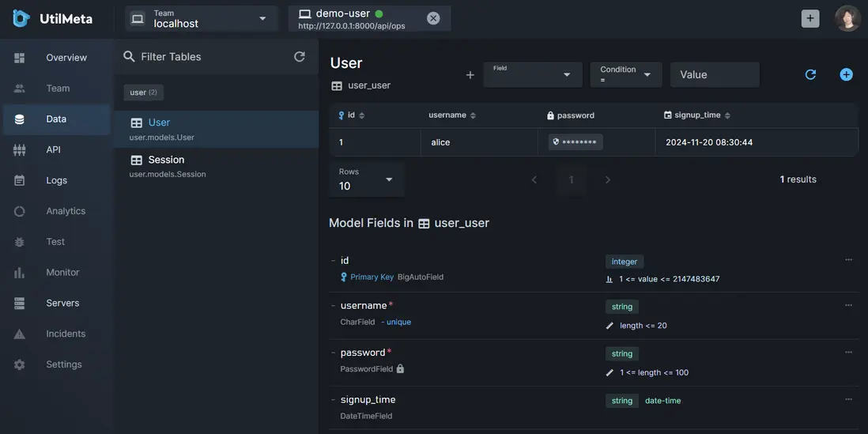Collapse the password model field

tap(334, 353)
